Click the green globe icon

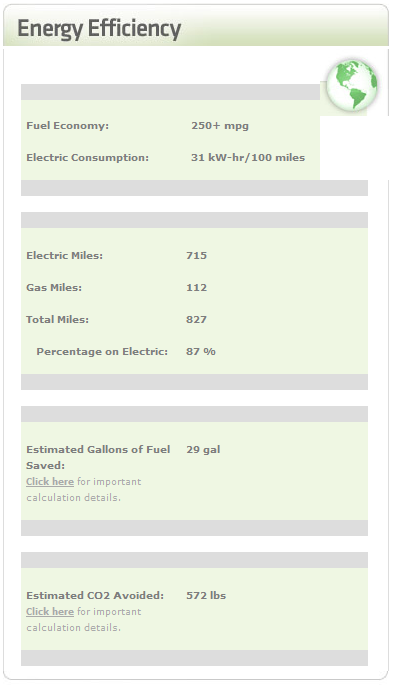[x=352, y=85]
